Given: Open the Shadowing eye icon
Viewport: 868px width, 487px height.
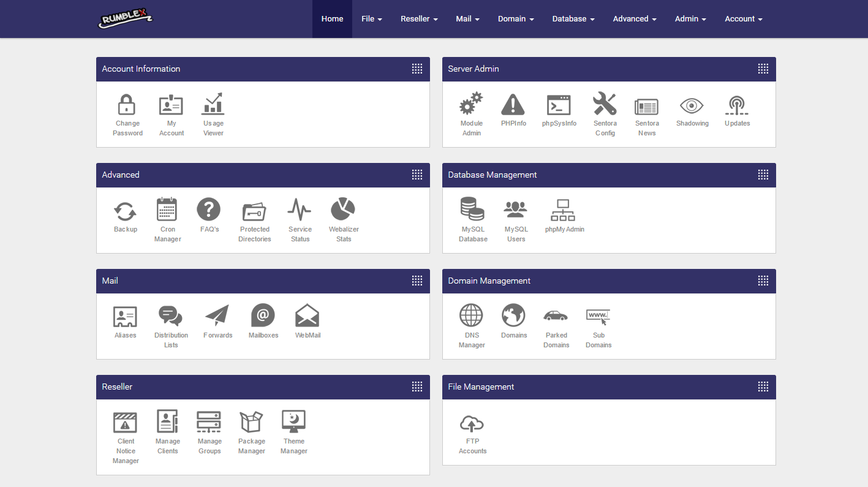Looking at the screenshot, I should (692, 105).
